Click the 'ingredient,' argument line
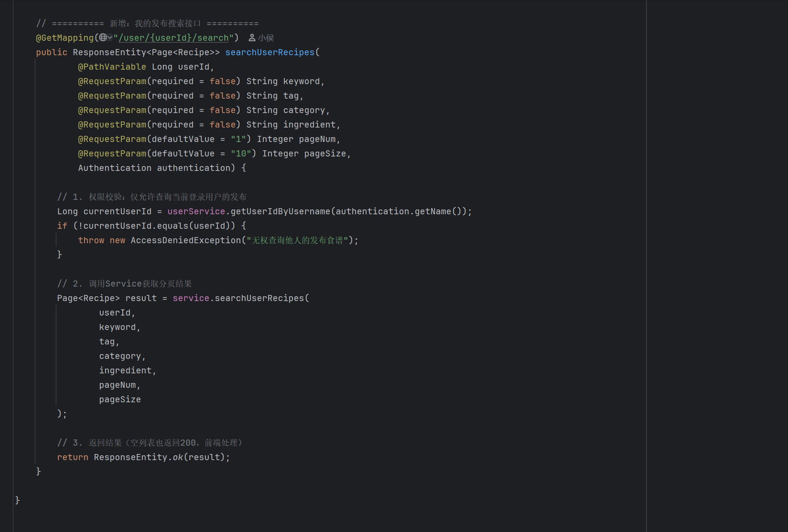Screen dimensions: 788x532 coord(128,371)
